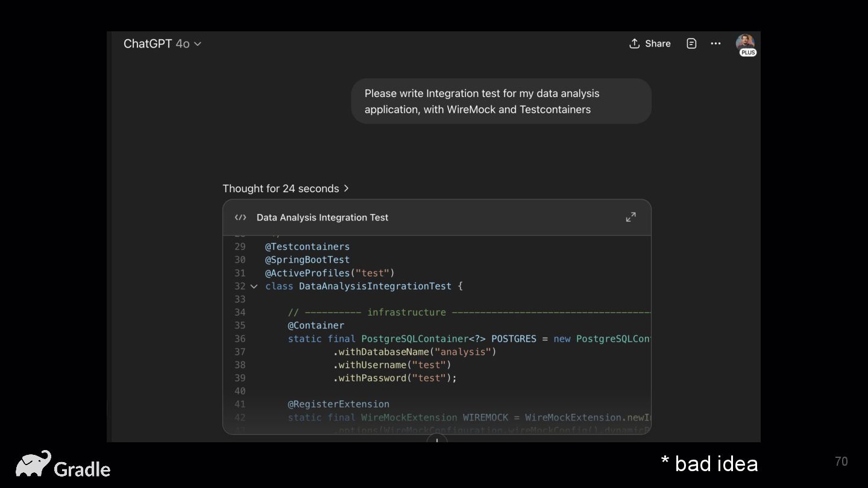868x488 pixels.
Task: Click the code brackets icon in canvas header
Action: click(x=241, y=217)
